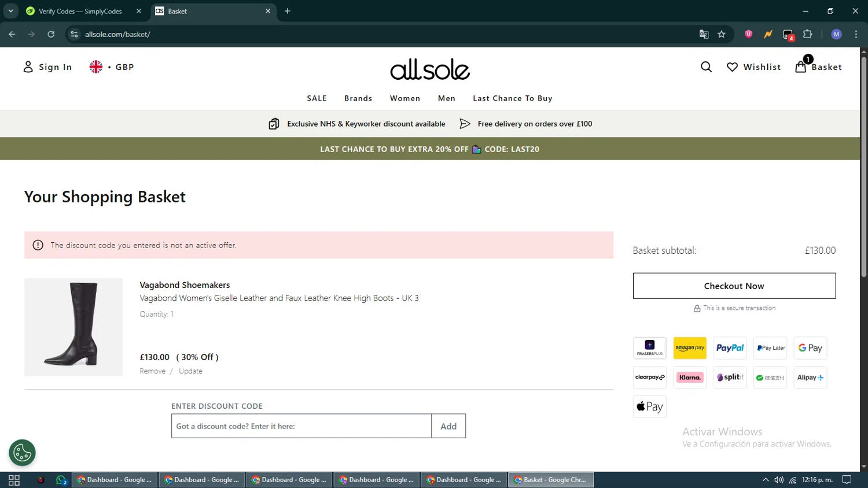The image size is (868, 488).
Task: Open a new browser tab
Action: pos(288,11)
